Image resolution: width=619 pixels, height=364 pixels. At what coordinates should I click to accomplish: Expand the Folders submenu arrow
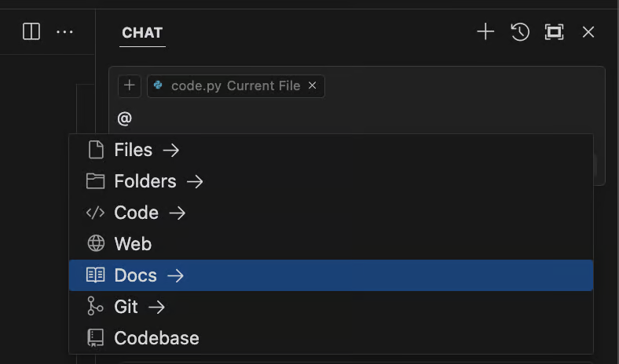point(195,182)
